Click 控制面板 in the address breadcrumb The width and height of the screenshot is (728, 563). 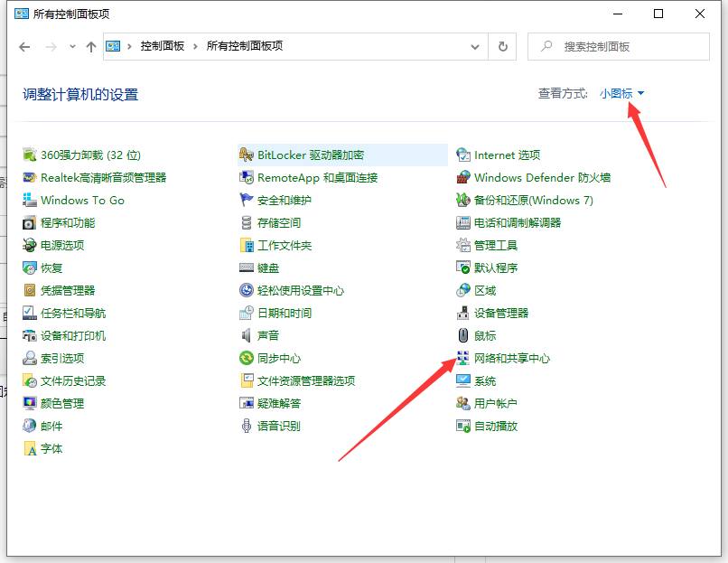[162, 46]
